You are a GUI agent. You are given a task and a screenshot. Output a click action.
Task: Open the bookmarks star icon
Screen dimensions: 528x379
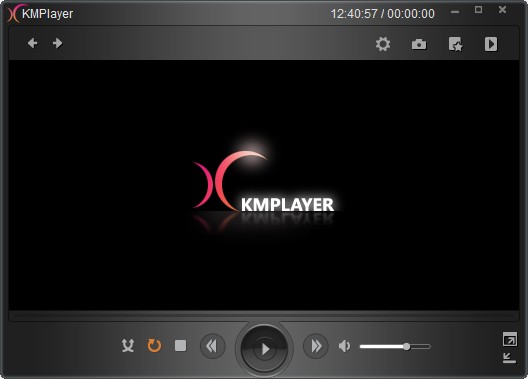click(456, 44)
